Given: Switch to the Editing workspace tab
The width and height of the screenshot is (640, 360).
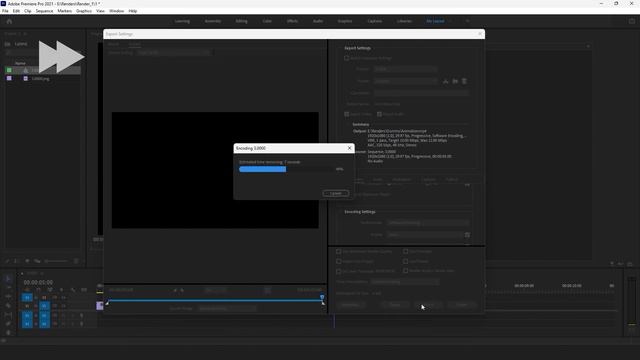Looking at the screenshot, I should tap(241, 21).
